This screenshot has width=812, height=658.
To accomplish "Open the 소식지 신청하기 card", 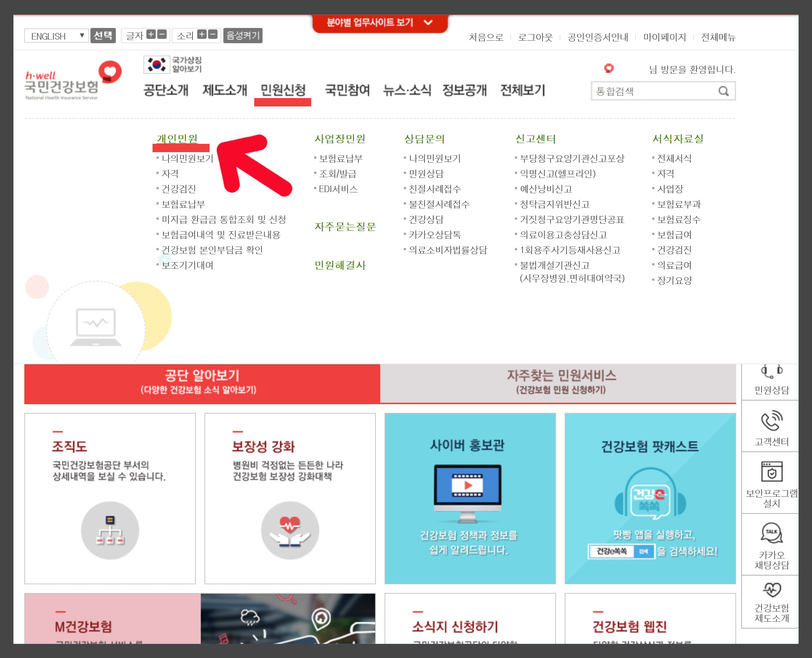I will point(470,618).
